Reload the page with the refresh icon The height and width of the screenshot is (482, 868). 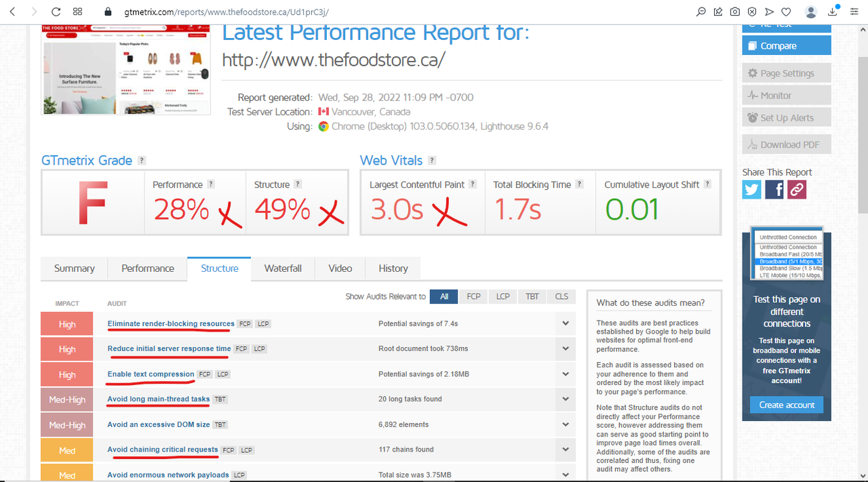click(x=56, y=12)
